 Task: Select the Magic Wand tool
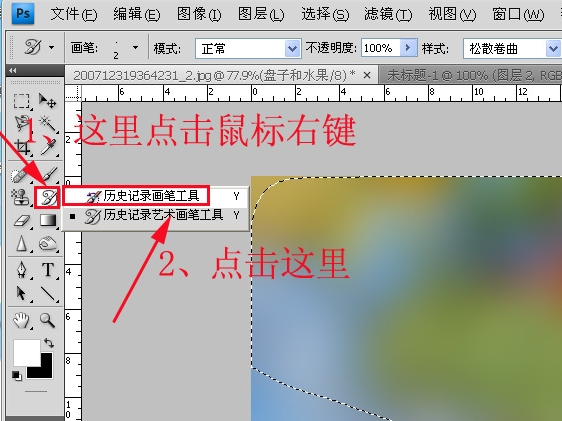(47, 124)
